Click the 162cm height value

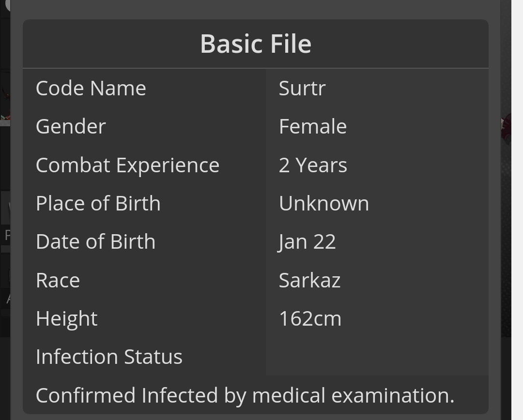tap(310, 319)
